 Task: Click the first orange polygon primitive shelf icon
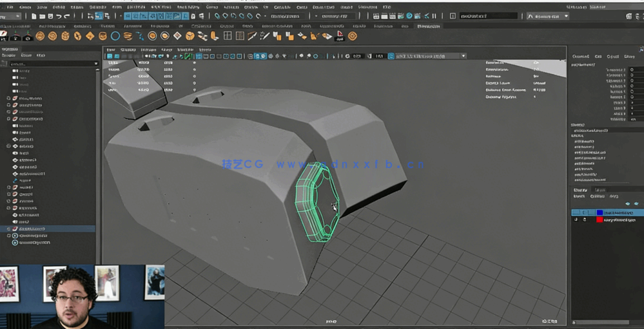[x=40, y=36]
